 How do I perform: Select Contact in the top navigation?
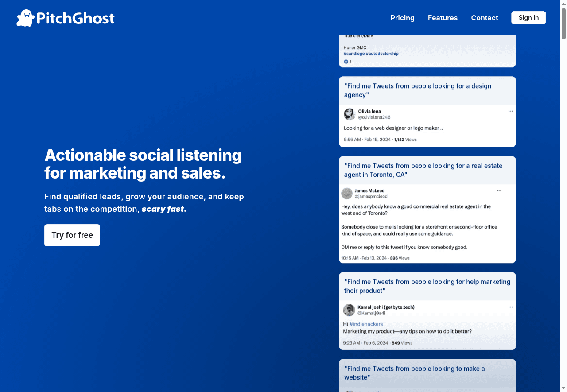point(484,18)
